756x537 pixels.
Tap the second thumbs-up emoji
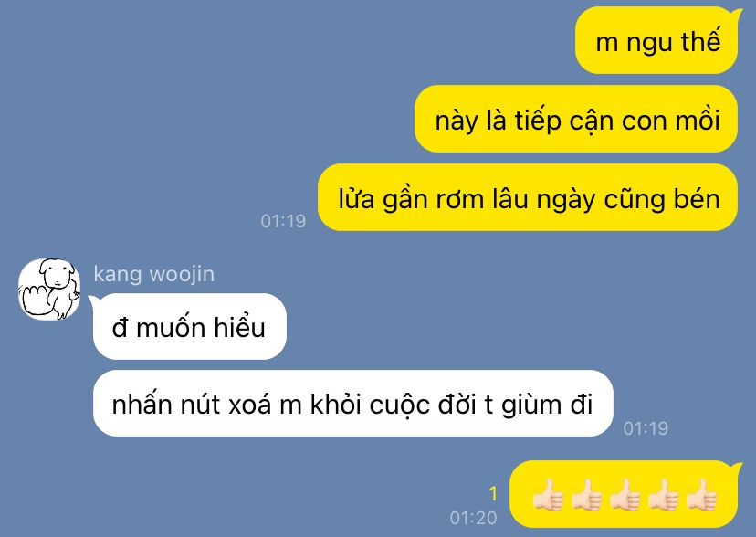(x=586, y=495)
